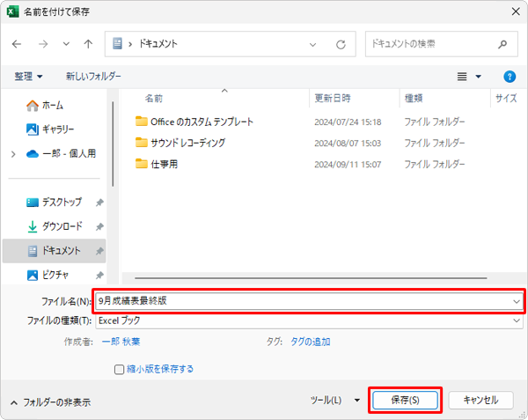Open the 整理 menu

pos(28,77)
